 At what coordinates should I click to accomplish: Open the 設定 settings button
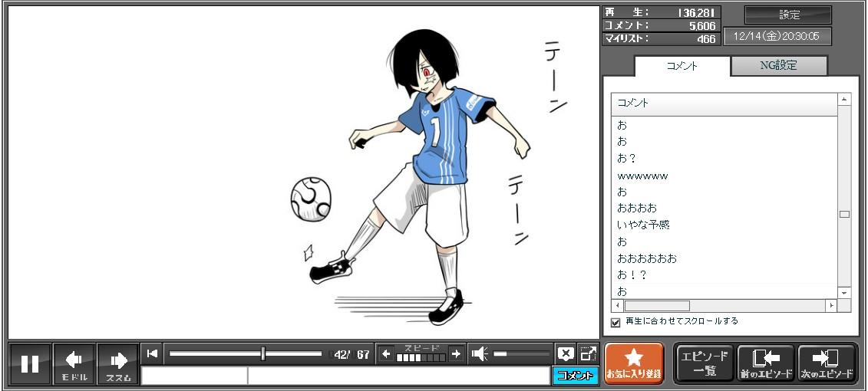tap(788, 15)
